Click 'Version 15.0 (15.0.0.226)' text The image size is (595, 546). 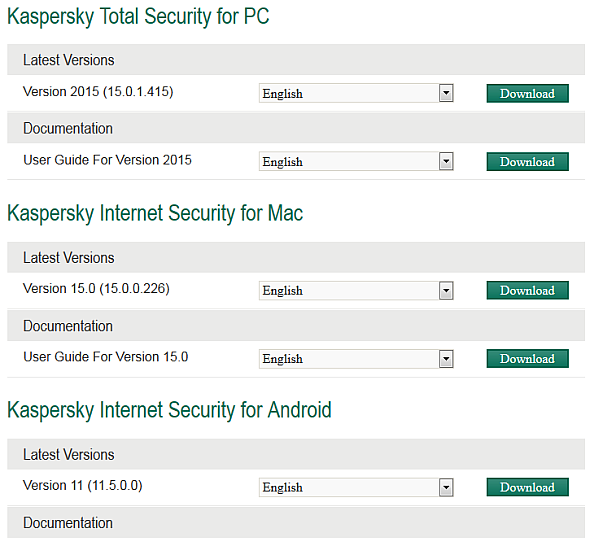(96, 289)
